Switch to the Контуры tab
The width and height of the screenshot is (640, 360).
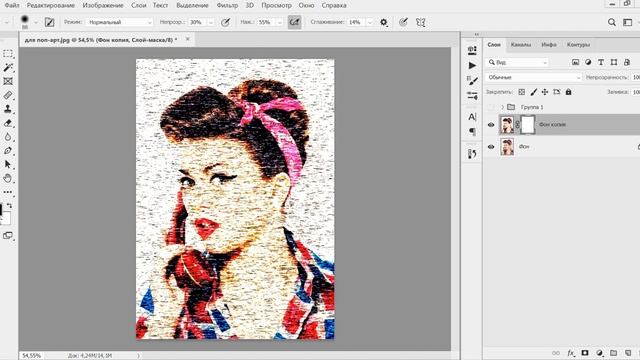[x=578, y=44]
